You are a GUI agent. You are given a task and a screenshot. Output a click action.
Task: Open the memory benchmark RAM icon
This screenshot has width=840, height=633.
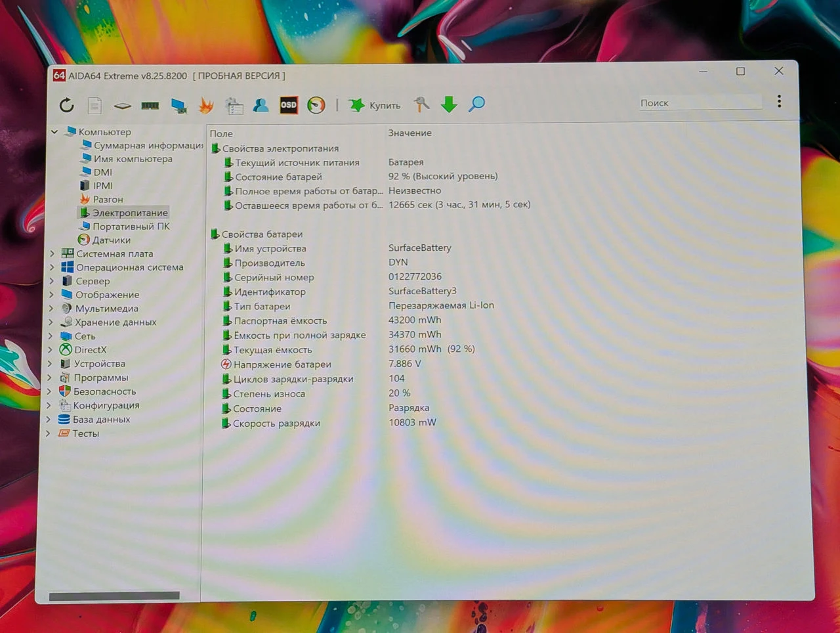point(150,105)
